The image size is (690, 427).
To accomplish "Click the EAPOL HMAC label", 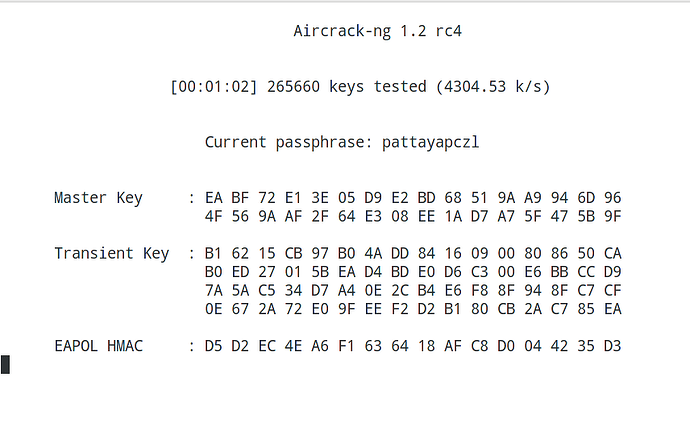I will [98, 346].
